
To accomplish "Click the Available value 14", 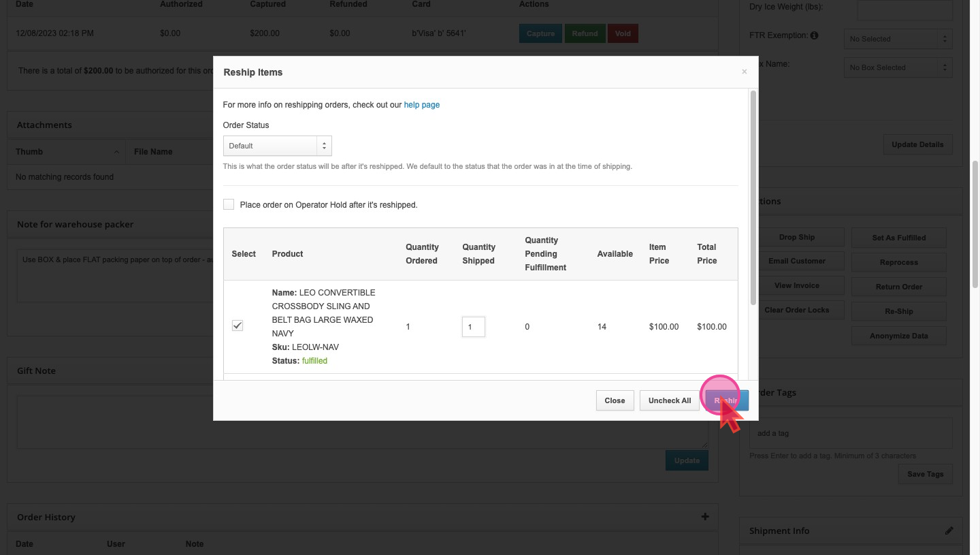I will (602, 327).
